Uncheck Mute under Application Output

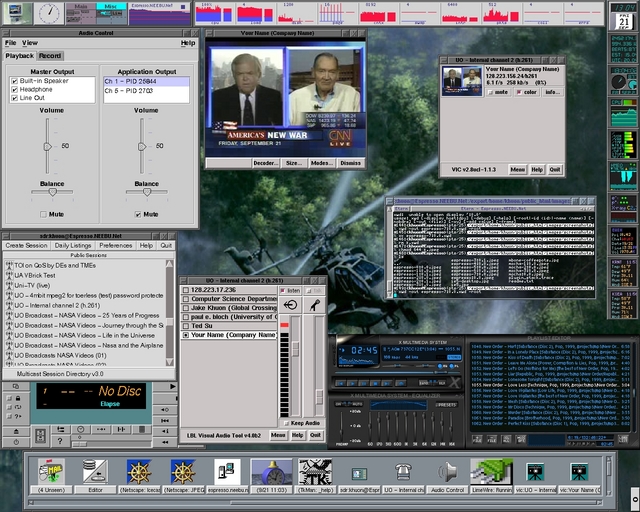click(x=138, y=214)
